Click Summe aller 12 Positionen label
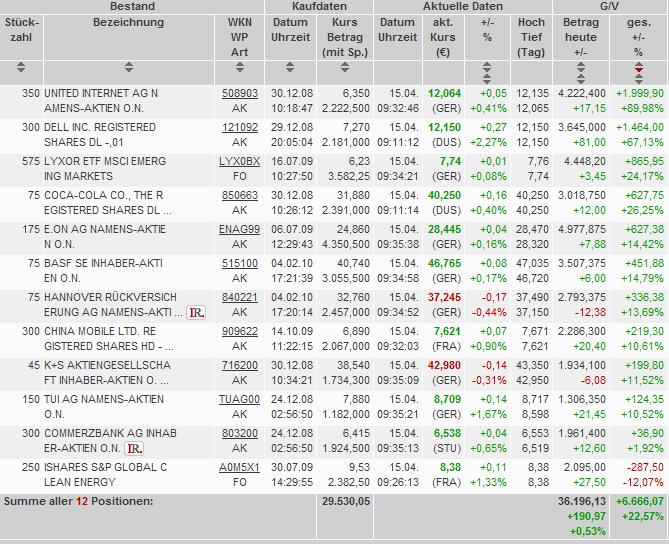 click(x=78, y=501)
